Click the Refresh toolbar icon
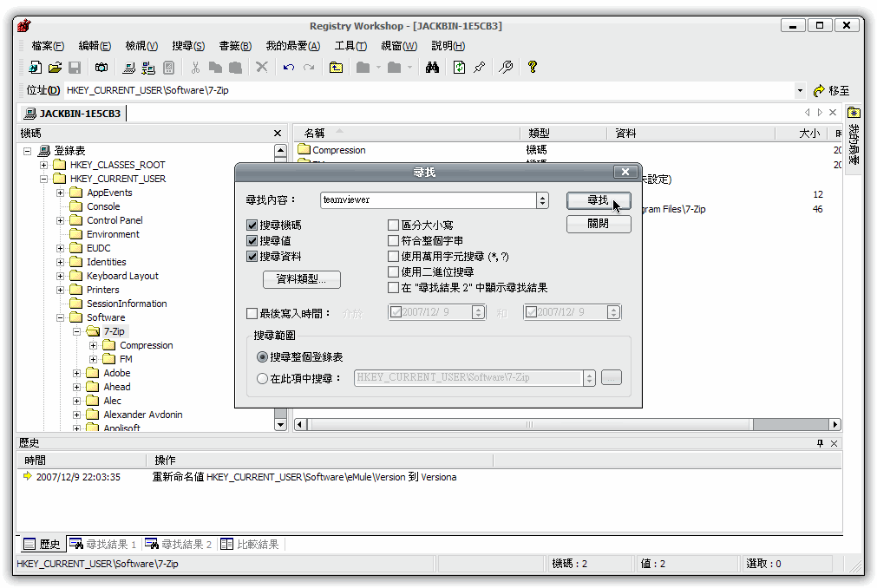Viewport: 877px width, 588px height. [x=458, y=67]
